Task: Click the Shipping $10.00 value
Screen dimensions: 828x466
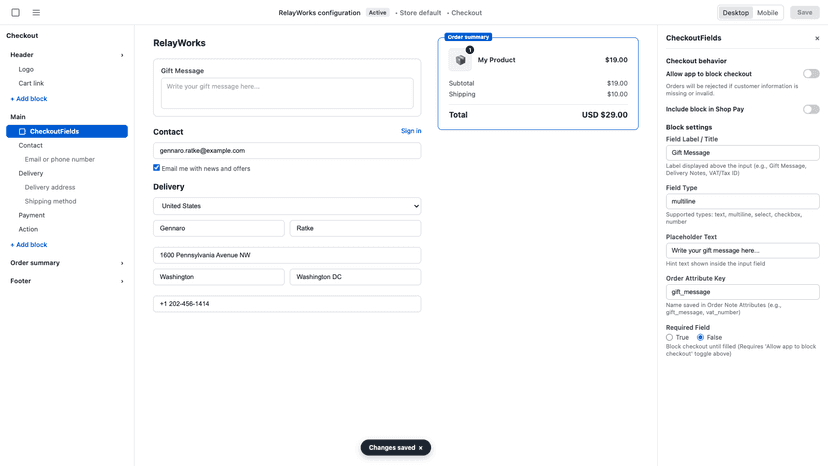Action: [617, 94]
